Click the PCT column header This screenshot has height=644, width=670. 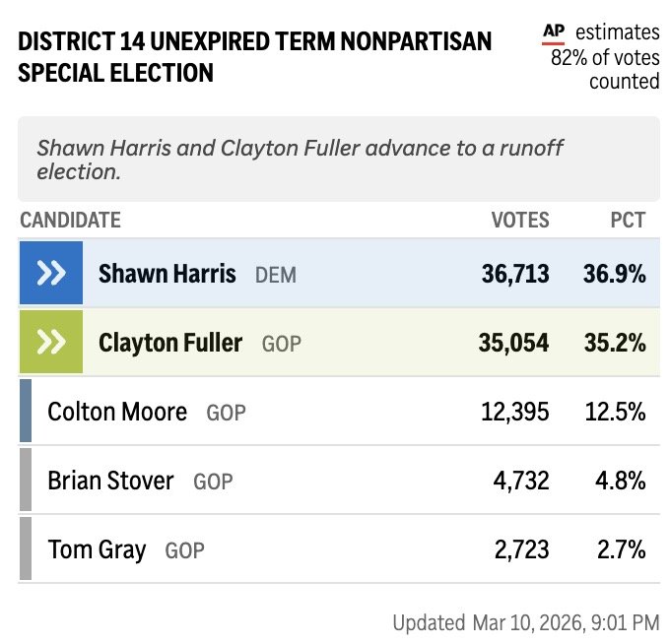click(x=628, y=220)
